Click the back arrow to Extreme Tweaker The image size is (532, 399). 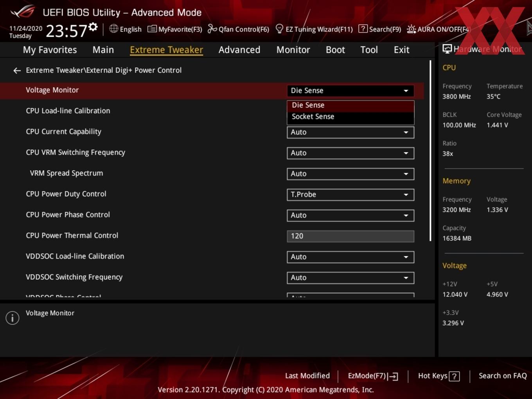[x=17, y=70]
